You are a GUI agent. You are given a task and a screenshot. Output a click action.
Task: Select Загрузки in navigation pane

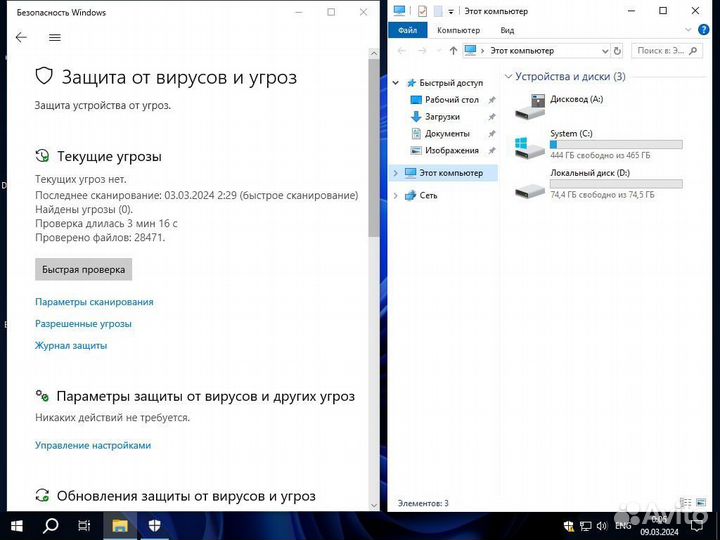click(442, 117)
